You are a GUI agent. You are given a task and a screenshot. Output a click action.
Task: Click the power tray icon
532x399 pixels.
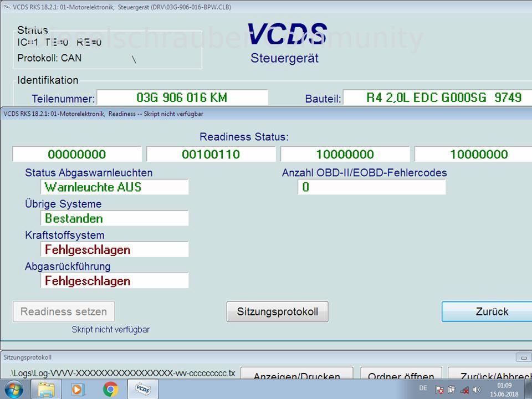point(452,390)
